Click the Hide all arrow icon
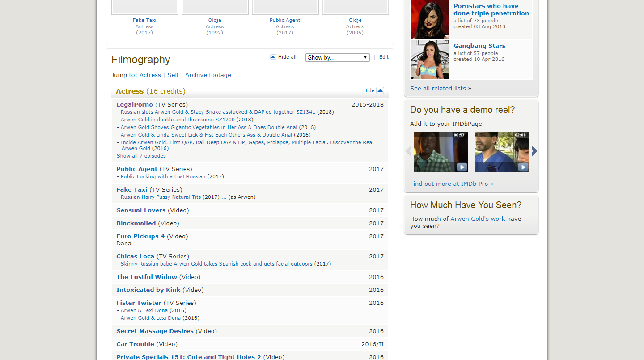644x360 pixels. (273, 57)
